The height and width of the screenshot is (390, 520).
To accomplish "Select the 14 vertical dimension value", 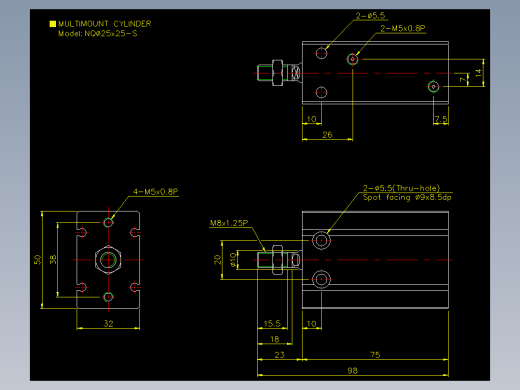I will pos(479,73).
